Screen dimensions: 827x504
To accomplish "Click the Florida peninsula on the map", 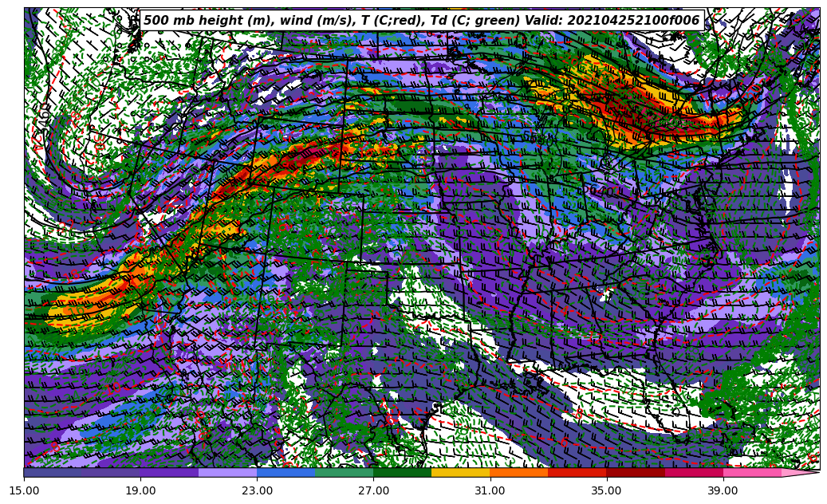I will 668,415.
